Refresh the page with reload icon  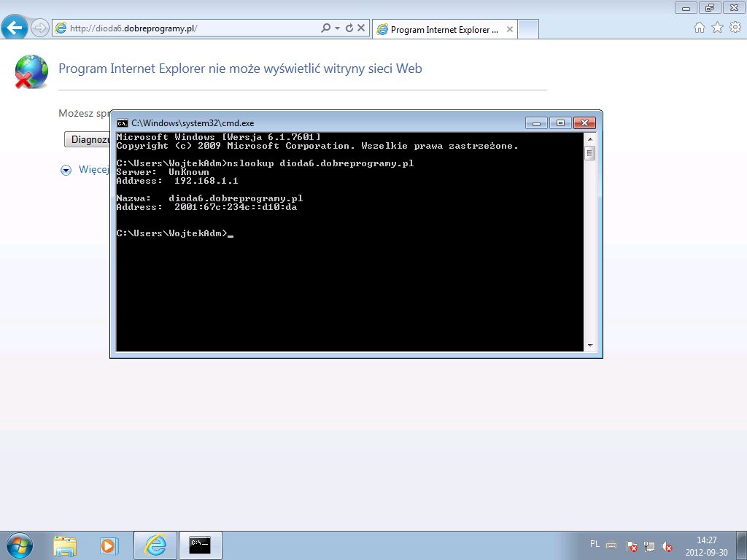349,28
